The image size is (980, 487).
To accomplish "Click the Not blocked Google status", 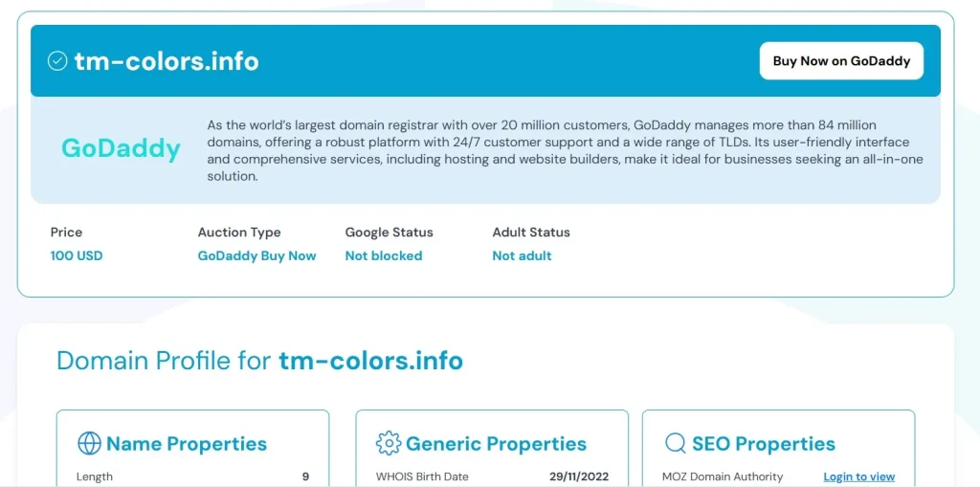I will click(383, 256).
